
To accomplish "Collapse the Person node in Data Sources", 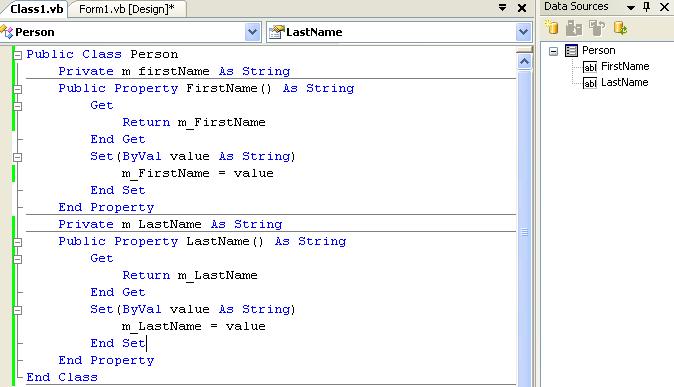I will tap(554, 52).
